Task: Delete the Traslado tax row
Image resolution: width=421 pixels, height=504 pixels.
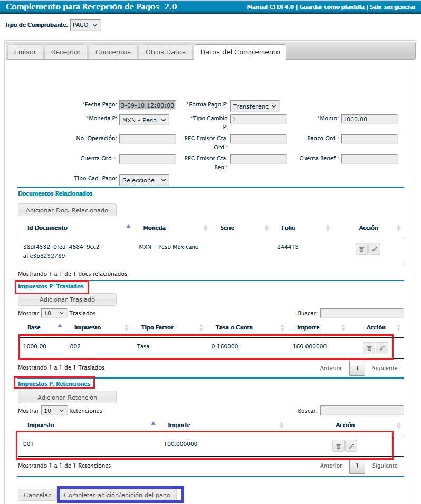Action: pyautogui.click(x=369, y=348)
